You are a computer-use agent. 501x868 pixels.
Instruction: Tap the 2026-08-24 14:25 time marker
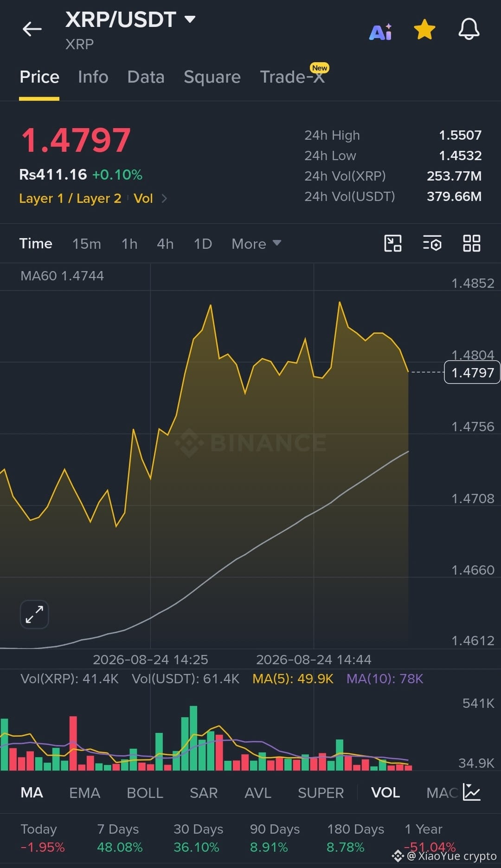point(150,660)
